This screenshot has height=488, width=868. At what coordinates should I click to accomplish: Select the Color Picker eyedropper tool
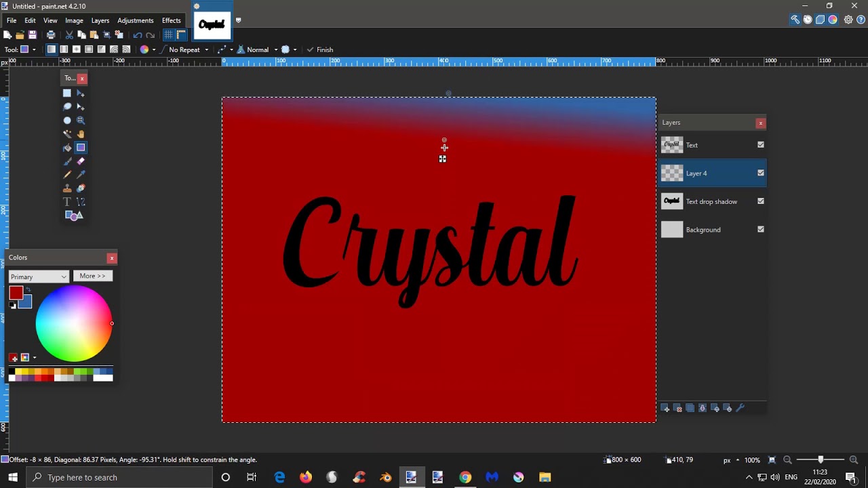(x=81, y=175)
